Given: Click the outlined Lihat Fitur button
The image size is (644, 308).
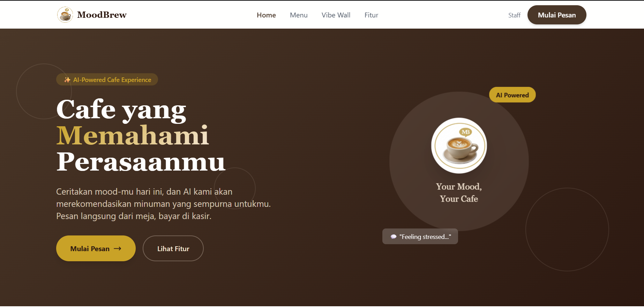Looking at the screenshot, I should [173, 248].
